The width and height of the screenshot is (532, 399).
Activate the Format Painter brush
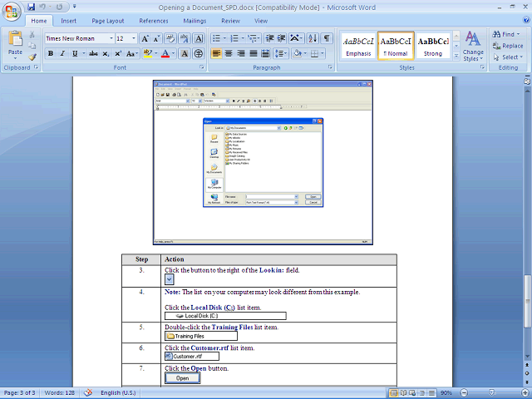point(32,57)
